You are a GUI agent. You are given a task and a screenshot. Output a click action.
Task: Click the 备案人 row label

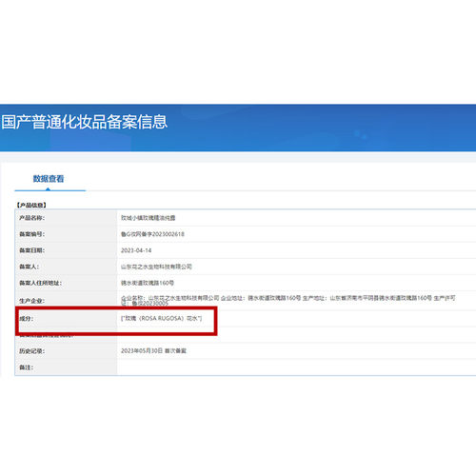[29, 267]
